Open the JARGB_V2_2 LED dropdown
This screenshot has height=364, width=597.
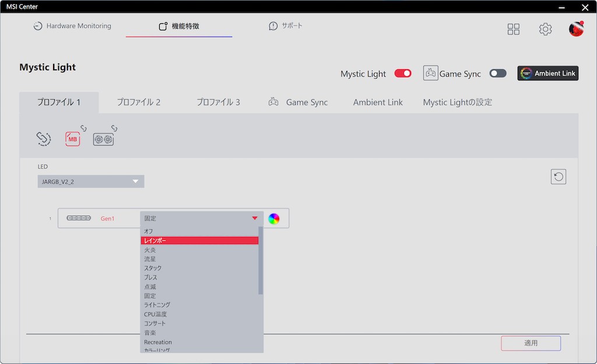(91, 182)
